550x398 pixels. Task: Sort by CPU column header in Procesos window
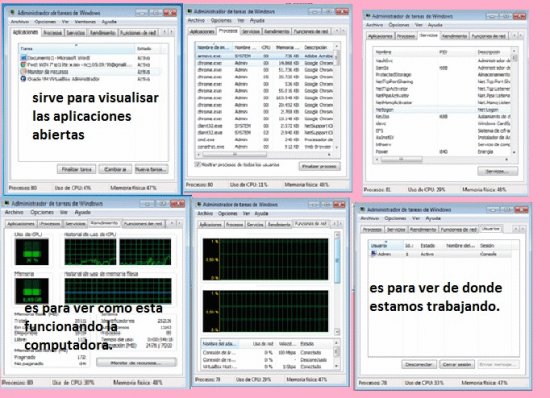(266, 47)
